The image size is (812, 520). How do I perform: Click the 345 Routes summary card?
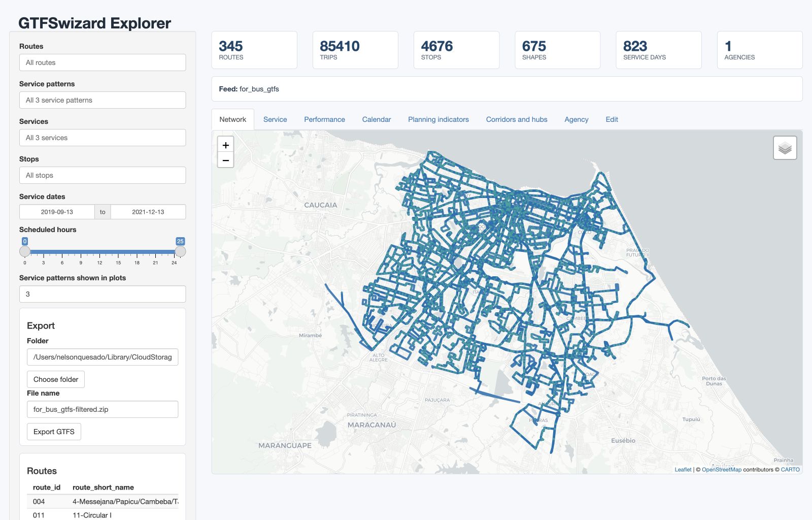pos(254,50)
